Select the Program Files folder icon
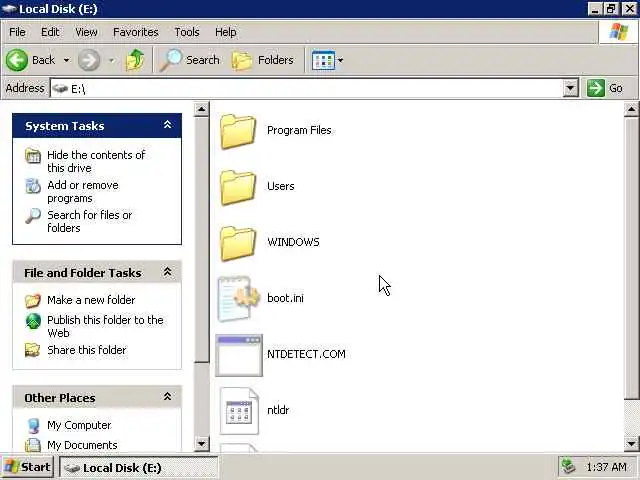 238,131
